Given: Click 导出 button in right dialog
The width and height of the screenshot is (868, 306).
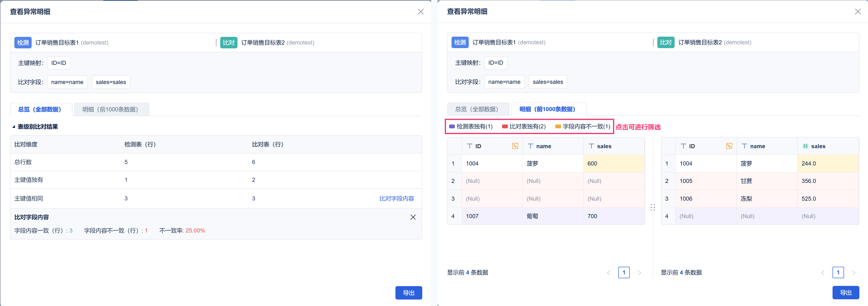Looking at the screenshot, I should coord(845,292).
